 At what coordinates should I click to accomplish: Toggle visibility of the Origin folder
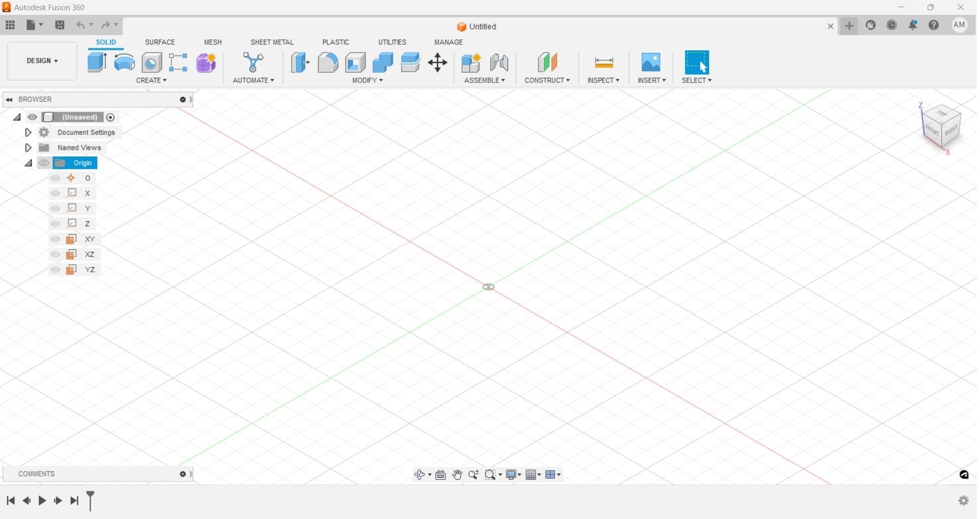pos(44,163)
